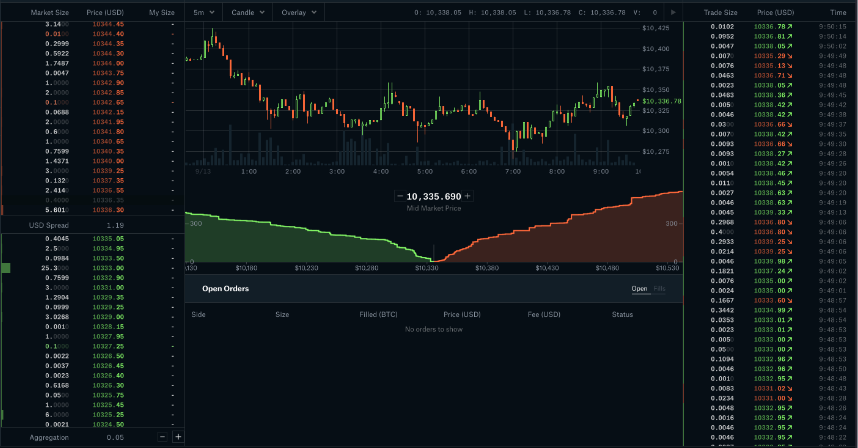This screenshot has width=858, height=448.
Task: Switch to the Fills tab
Action: pos(658,289)
